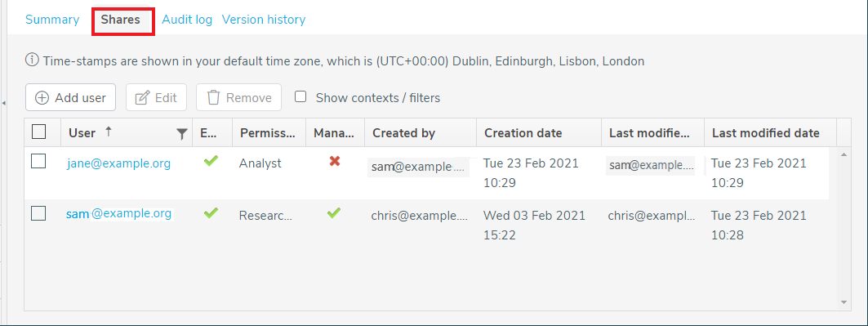This screenshot has width=868, height=326.
Task: Click the Remove button
Action: (x=238, y=97)
